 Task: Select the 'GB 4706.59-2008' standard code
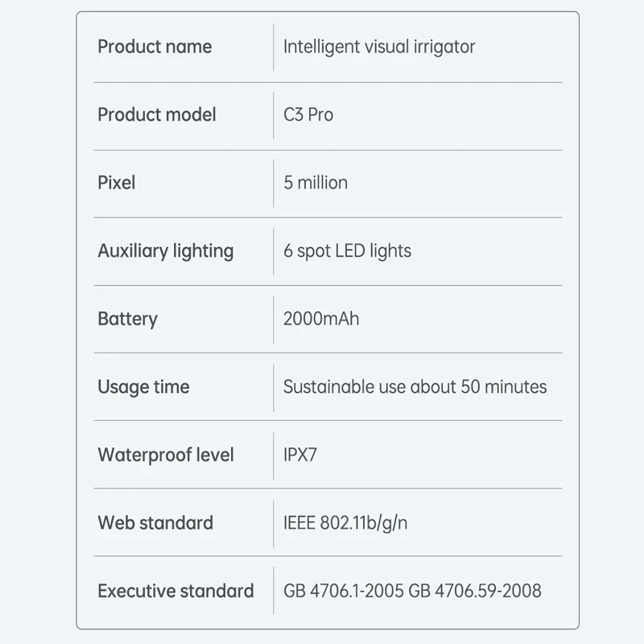tap(475, 591)
